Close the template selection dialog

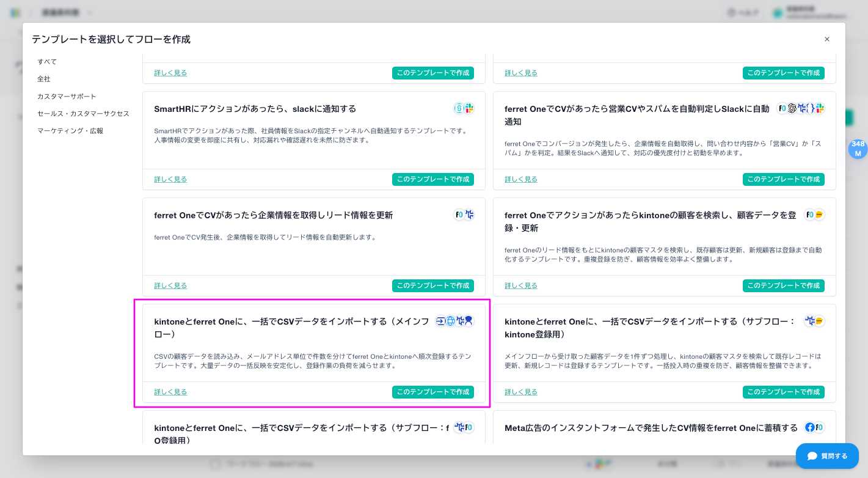pos(827,39)
